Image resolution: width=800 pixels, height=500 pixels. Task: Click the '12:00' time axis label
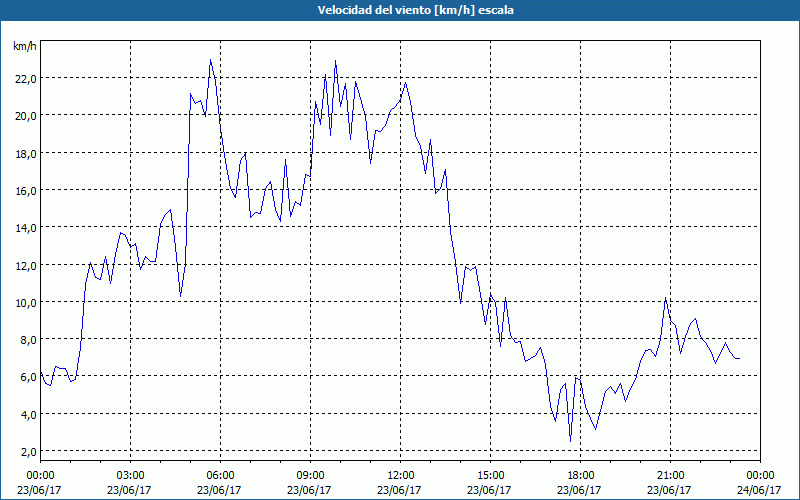pyautogui.click(x=401, y=476)
